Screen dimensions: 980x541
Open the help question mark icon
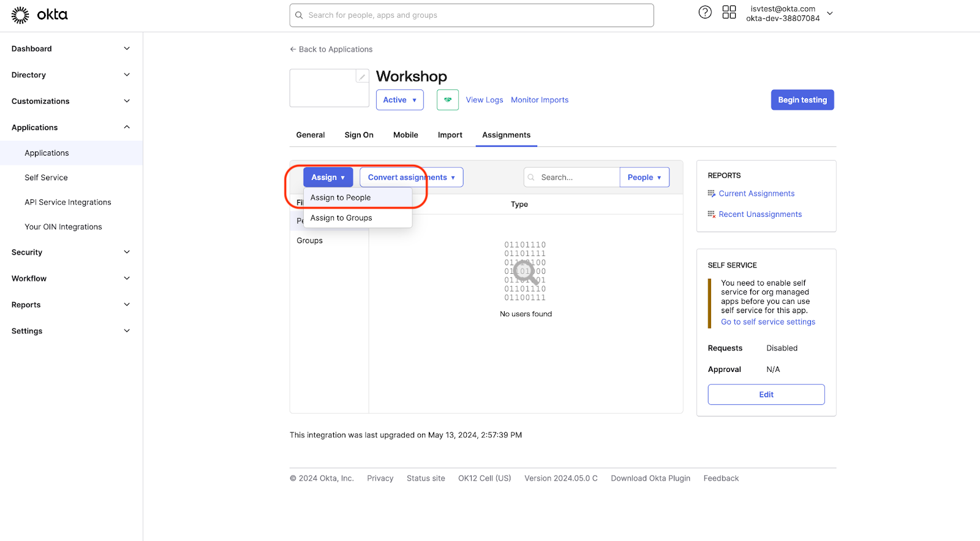coord(705,12)
